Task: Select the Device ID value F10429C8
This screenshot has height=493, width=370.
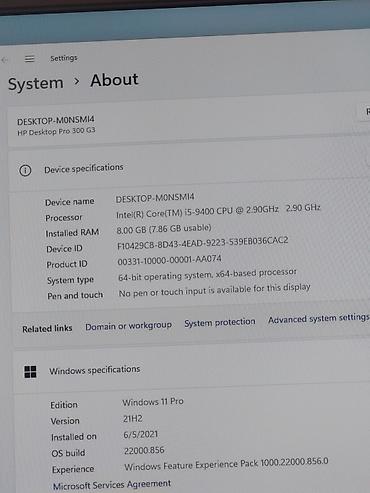Action: (203, 243)
